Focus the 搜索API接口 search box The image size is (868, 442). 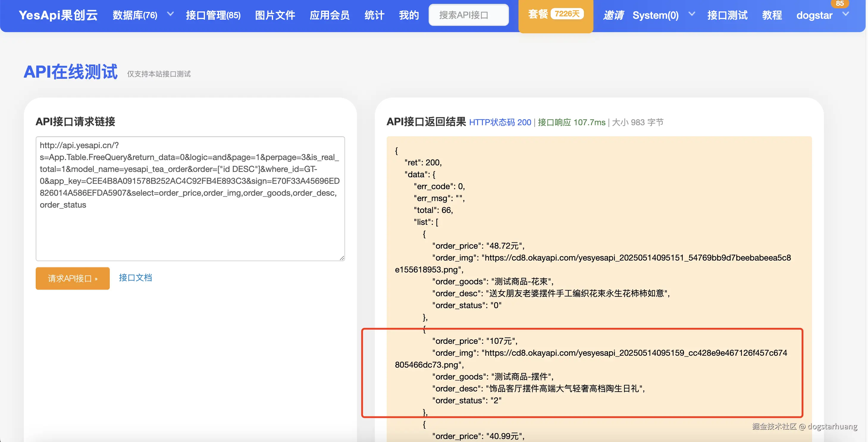click(469, 15)
